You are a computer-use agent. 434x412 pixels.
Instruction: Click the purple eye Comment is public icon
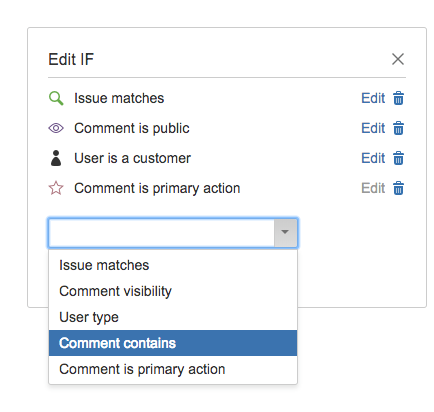(56, 128)
